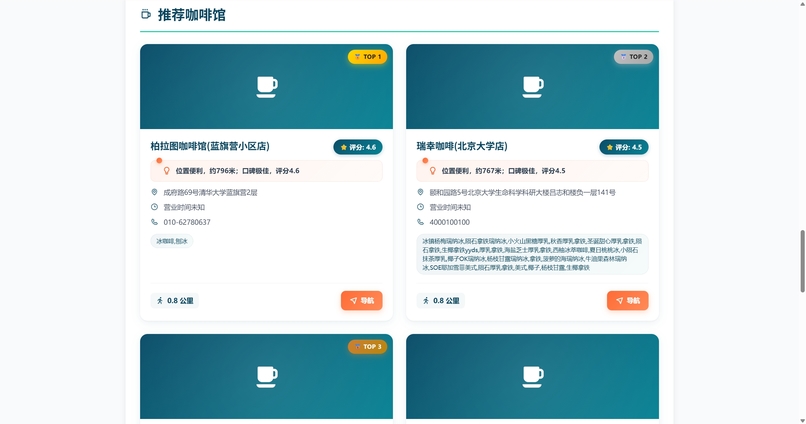Click the walking icon on 柏拉图咖啡馆's 0.8 公里 chip

tap(160, 301)
